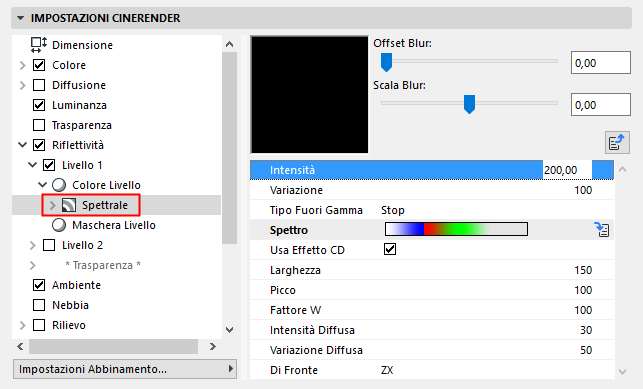The height and width of the screenshot is (389, 643).
Task: Click the tree list scroll-down arrow
Action: 230,330
